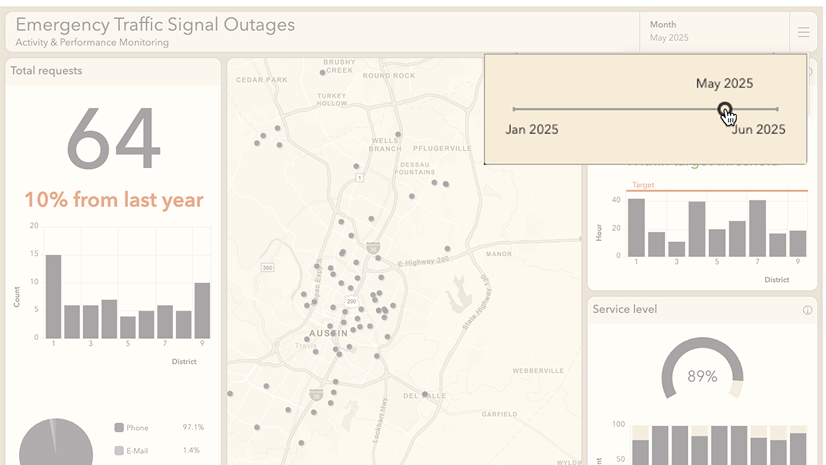Click the Jan 2025 slider start label

click(532, 130)
